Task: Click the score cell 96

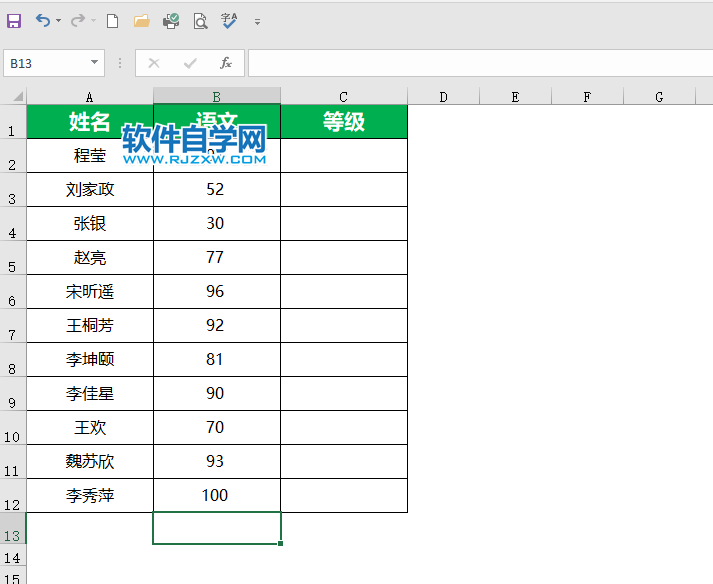Action: pyautogui.click(x=217, y=292)
